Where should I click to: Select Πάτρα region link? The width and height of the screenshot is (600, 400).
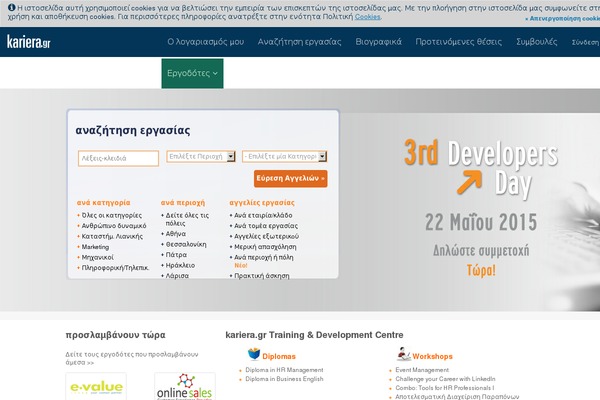point(176,255)
